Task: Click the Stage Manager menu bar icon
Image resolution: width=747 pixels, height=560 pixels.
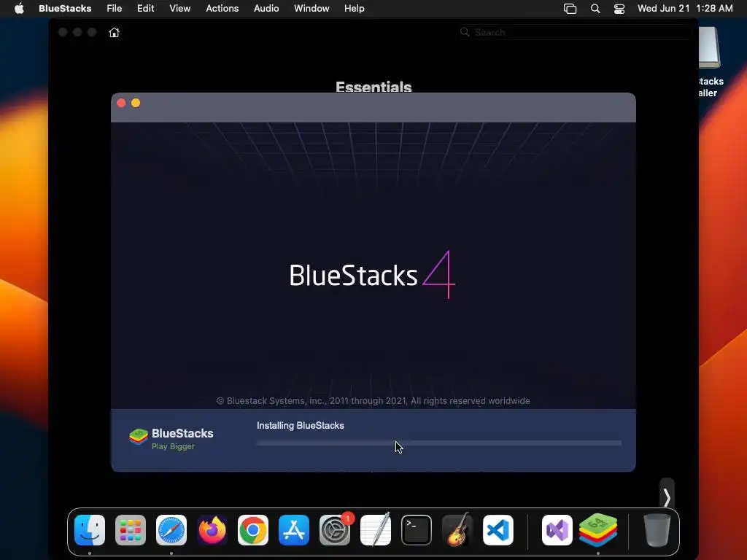Action: (x=570, y=9)
